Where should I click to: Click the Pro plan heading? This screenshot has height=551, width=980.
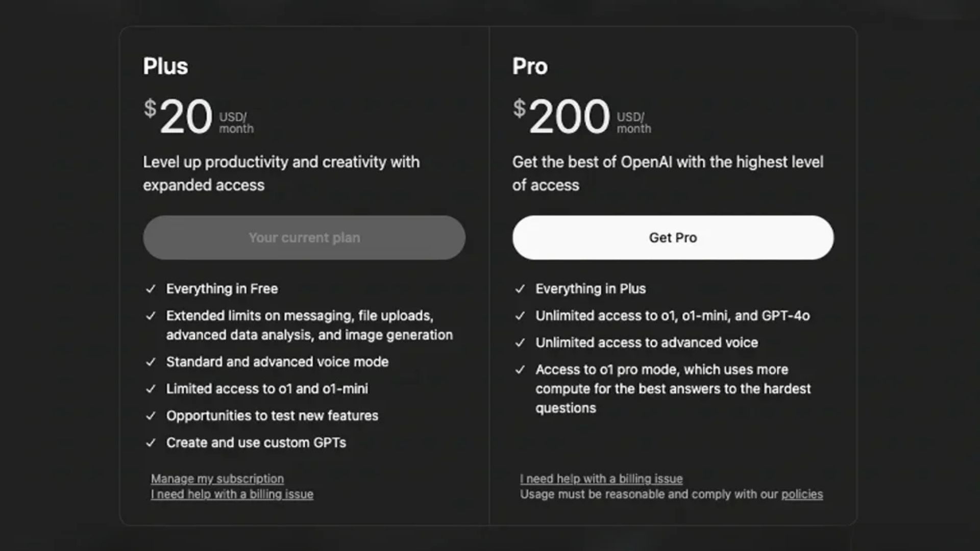(530, 66)
